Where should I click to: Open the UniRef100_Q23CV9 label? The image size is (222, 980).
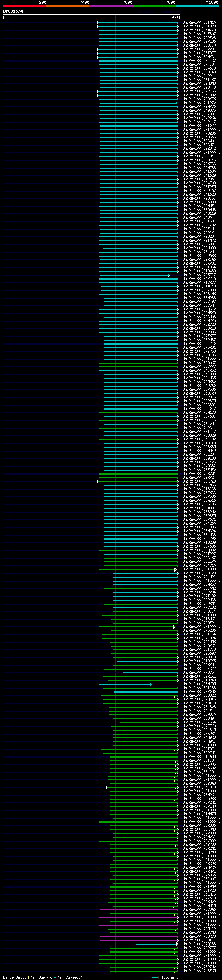coord(199,573)
